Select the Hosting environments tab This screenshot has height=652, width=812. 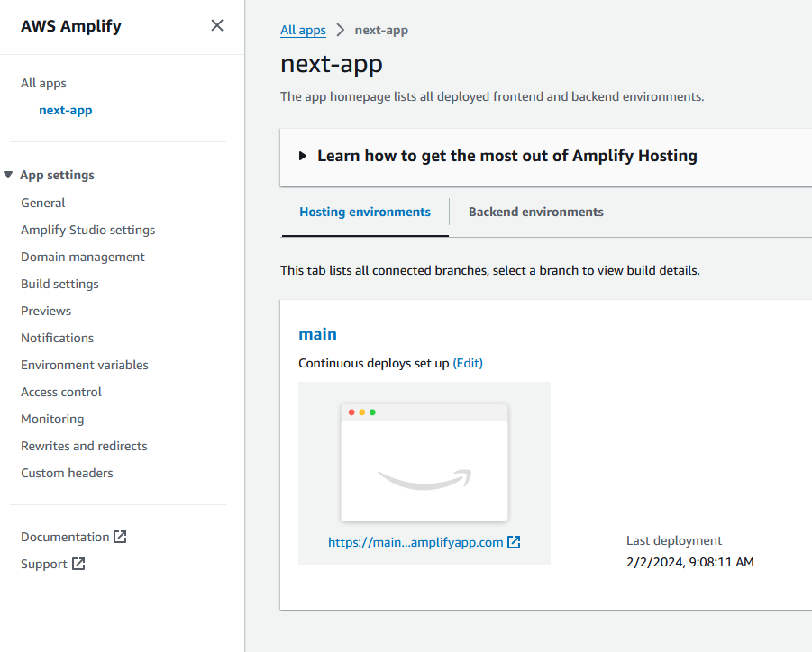pyautogui.click(x=364, y=211)
